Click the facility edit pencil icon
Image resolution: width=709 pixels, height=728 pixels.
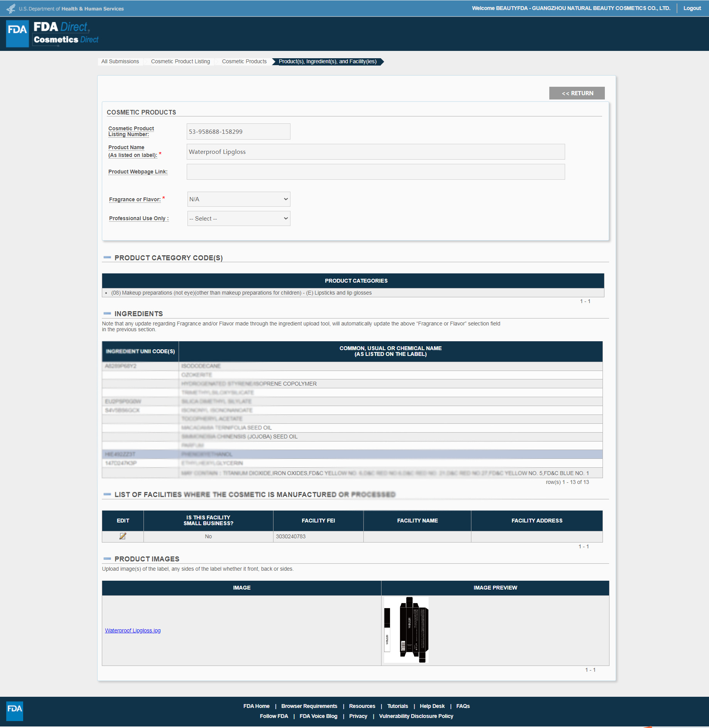123,536
